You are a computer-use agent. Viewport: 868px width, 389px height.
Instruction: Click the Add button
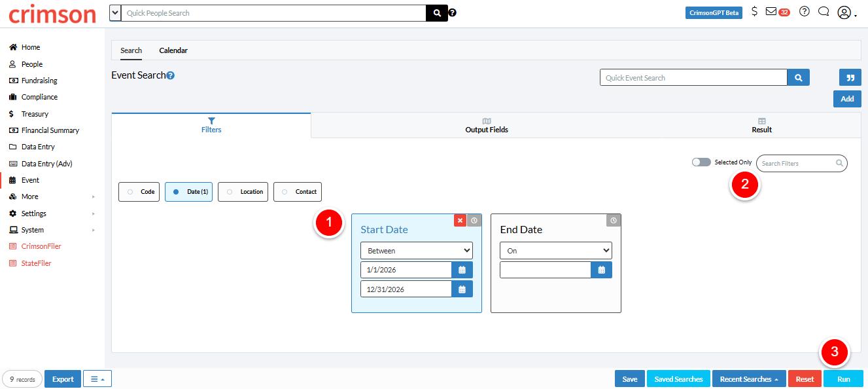tap(847, 99)
